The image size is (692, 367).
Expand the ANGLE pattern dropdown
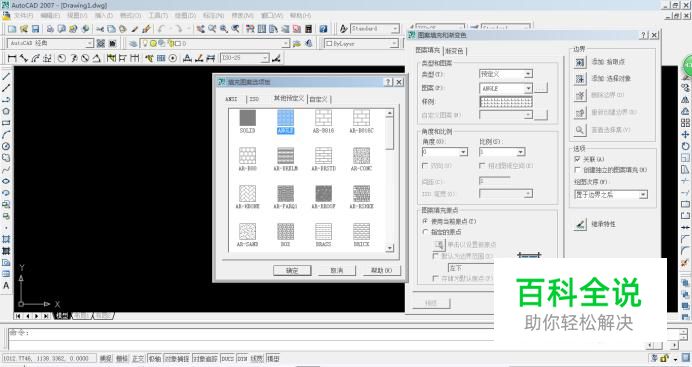point(528,89)
